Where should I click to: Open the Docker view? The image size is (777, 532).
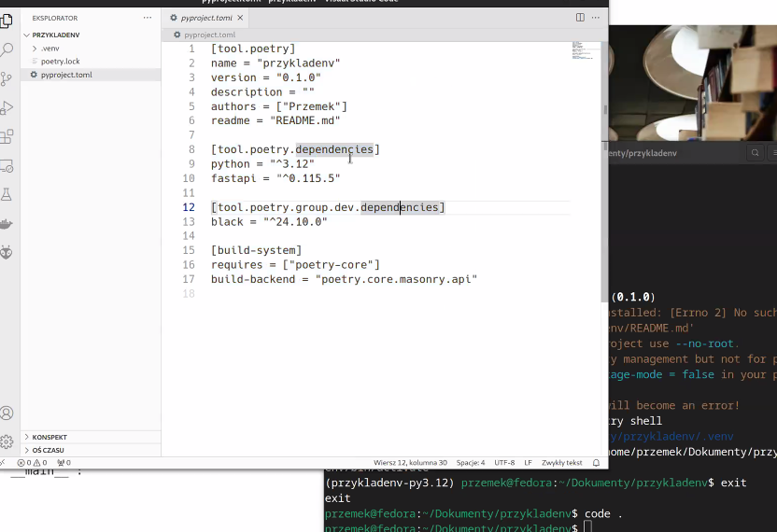pyautogui.click(x=7, y=224)
